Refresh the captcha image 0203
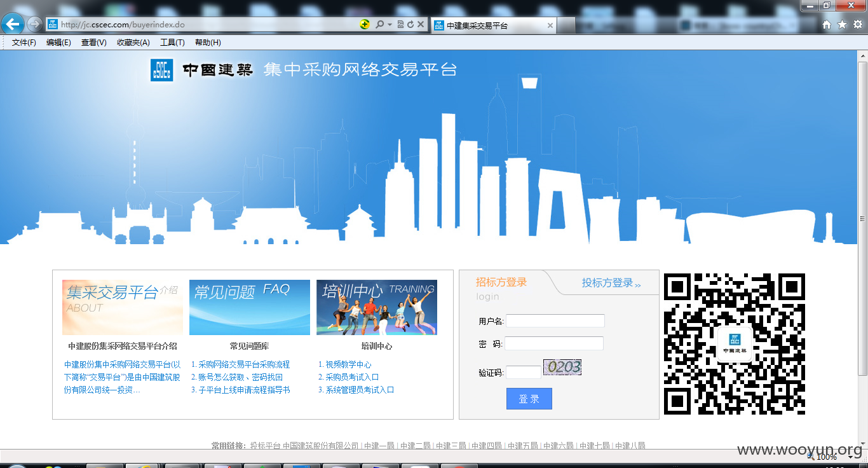 tap(562, 367)
